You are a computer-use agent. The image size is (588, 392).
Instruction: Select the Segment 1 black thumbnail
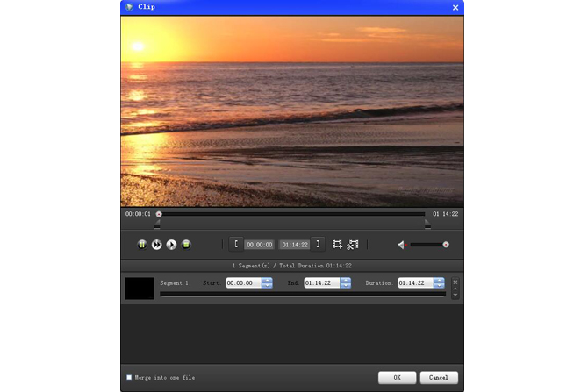(140, 289)
